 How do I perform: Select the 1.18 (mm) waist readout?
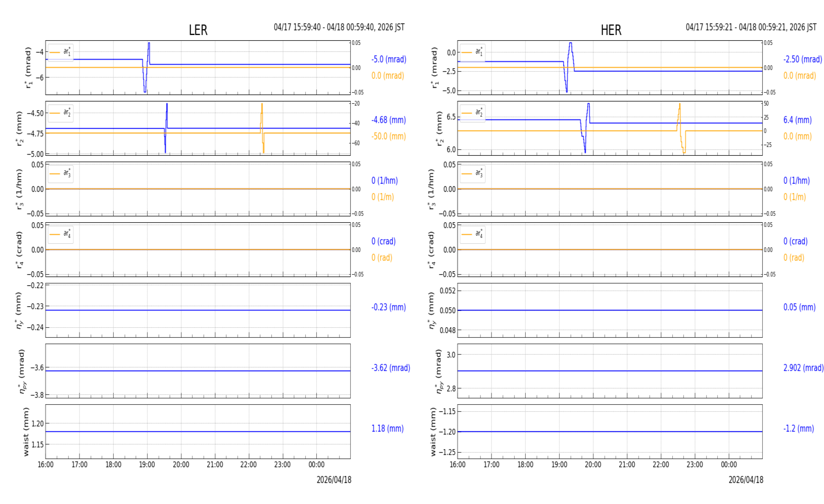tap(387, 429)
